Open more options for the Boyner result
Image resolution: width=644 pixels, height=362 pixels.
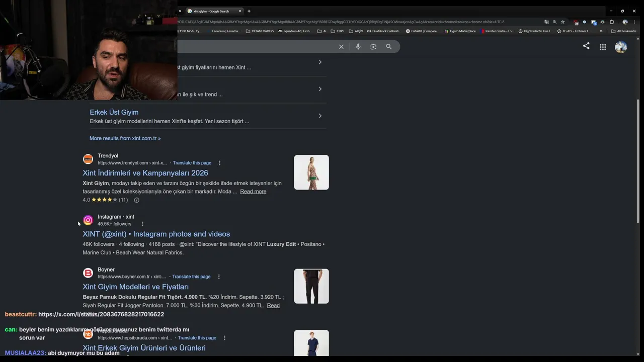[x=219, y=277]
